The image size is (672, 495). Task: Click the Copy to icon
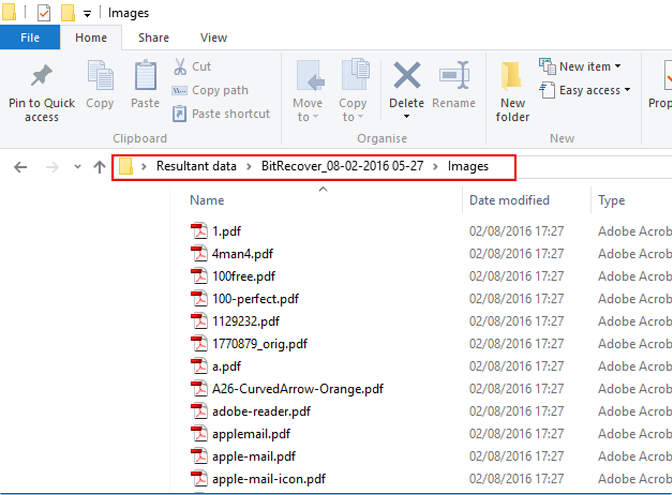click(355, 74)
